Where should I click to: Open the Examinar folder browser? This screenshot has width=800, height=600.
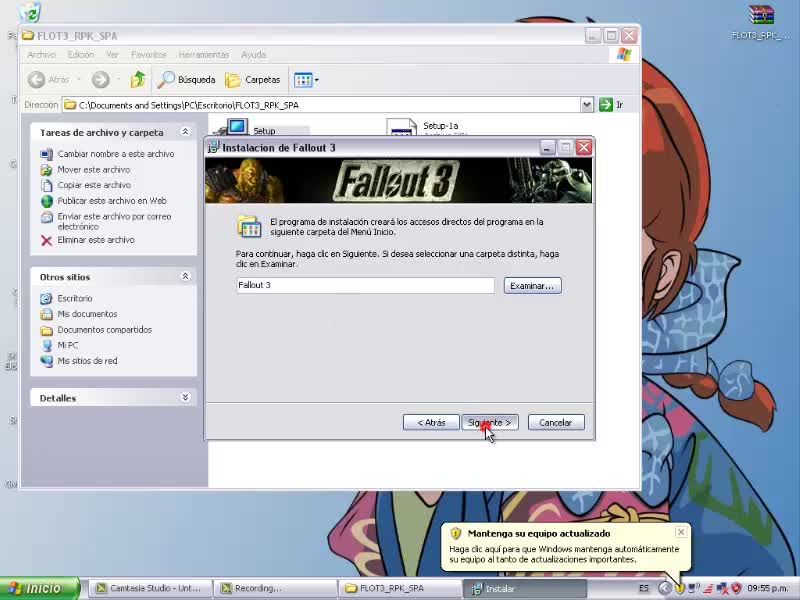point(532,286)
